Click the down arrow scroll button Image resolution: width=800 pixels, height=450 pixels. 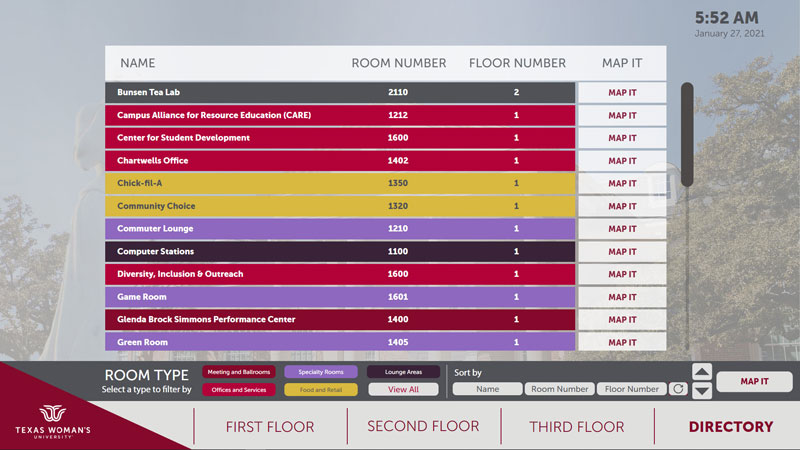pyautogui.click(x=702, y=391)
